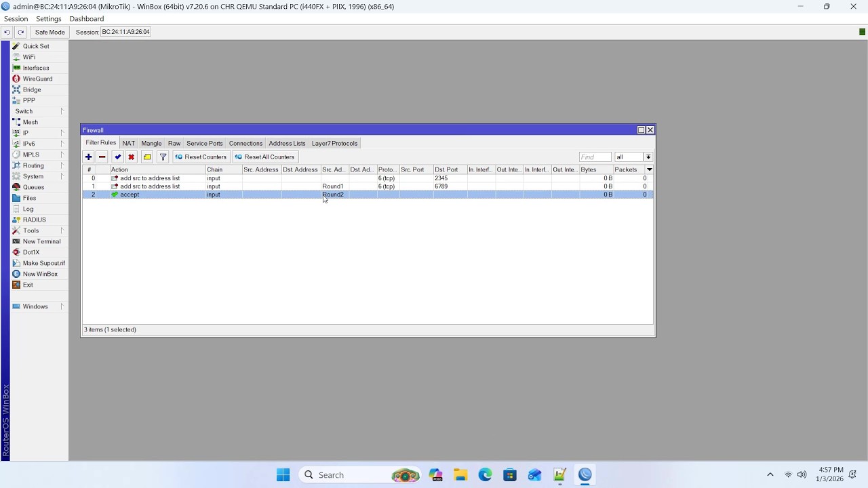This screenshot has height=488, width=868.
Task: Sort by the Chain column header
Action: (x=224, y=169)
